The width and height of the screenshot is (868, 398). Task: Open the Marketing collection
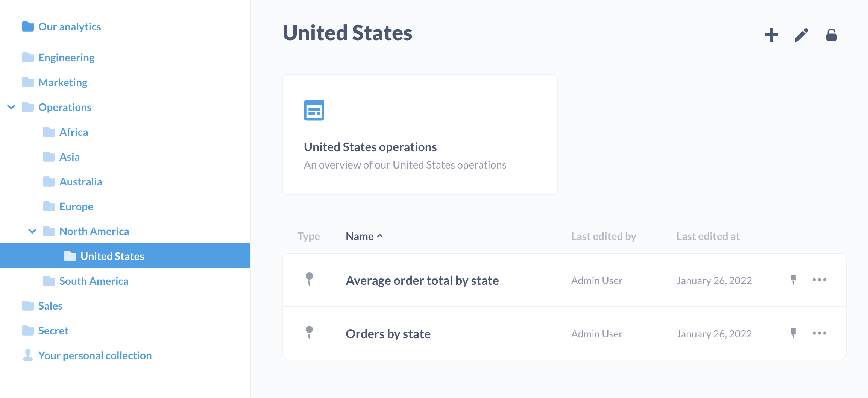63,82
